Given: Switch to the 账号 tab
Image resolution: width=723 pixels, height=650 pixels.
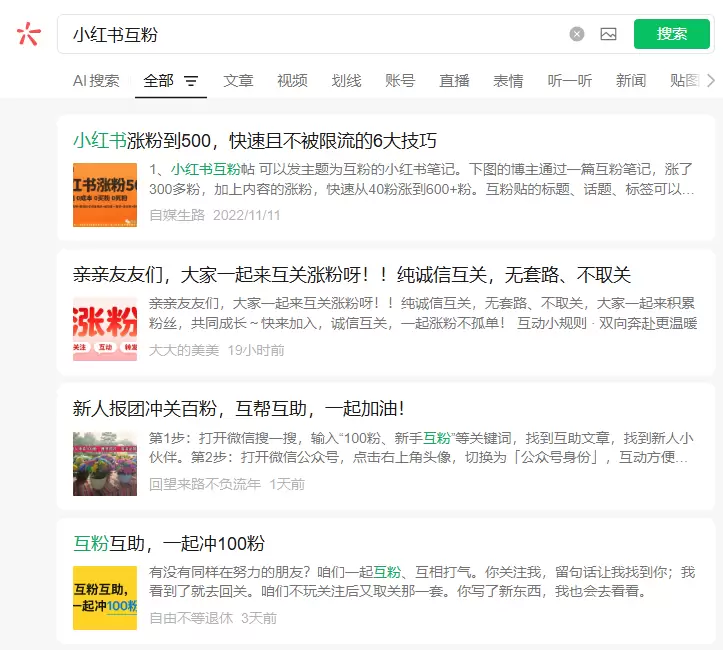Looking at the screenshot, I should coord(400,81).
